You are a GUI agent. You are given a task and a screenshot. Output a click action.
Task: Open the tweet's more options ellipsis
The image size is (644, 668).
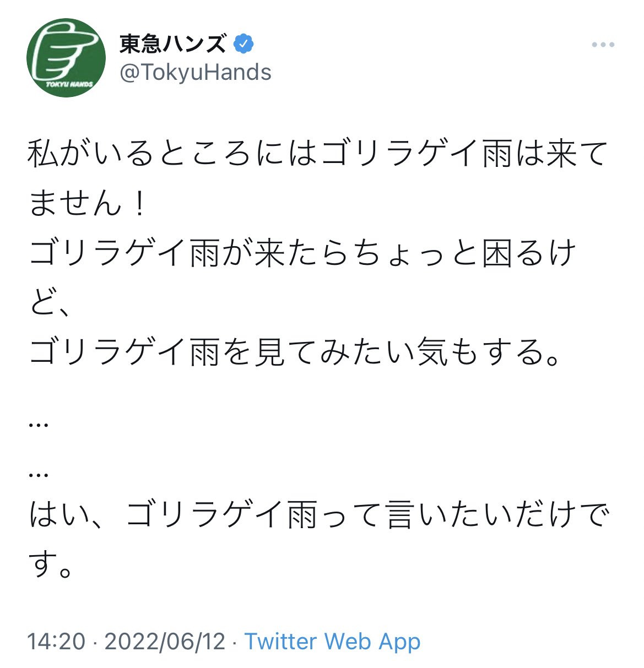pos(603,45)
